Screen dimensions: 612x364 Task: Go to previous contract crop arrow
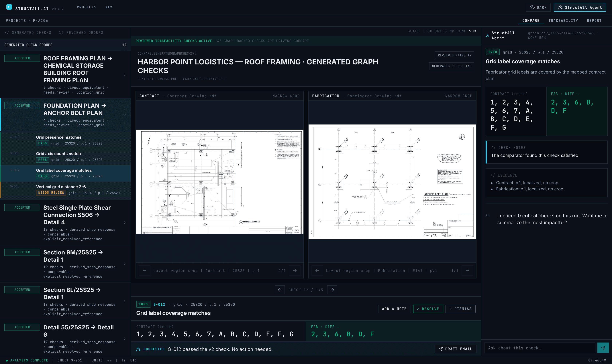pos(145,271)
